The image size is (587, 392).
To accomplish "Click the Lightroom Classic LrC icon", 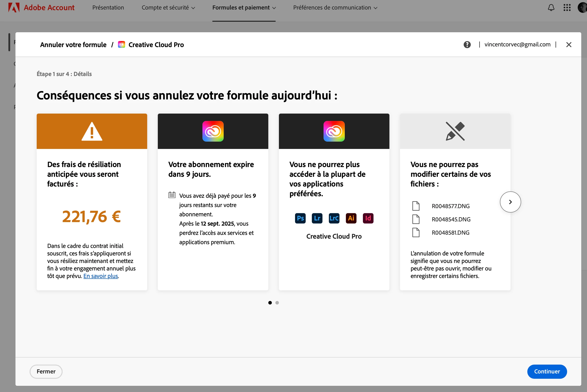I will (334, 218).
